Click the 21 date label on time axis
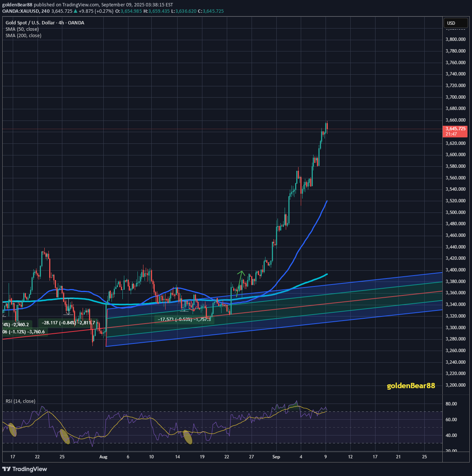Viewport: 472px width, 476px height. [398, 457]
